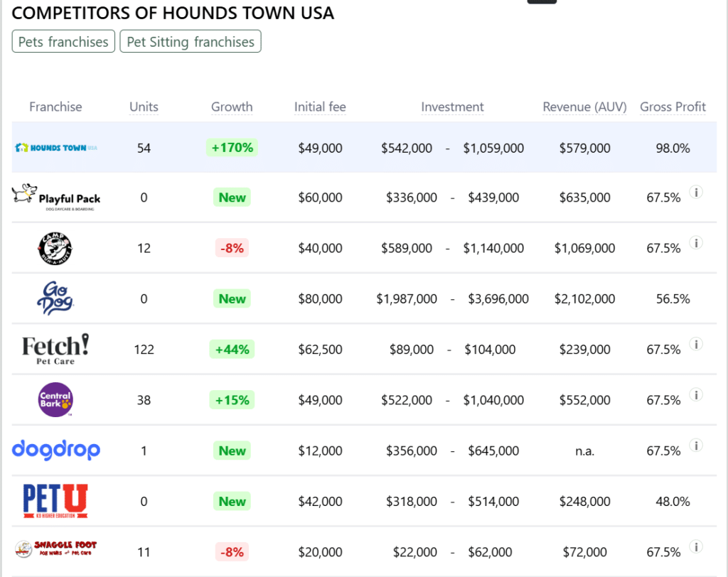Sort by the Franchise column header
This screenshot has width=728, height=577.
[x=55, y=107]
